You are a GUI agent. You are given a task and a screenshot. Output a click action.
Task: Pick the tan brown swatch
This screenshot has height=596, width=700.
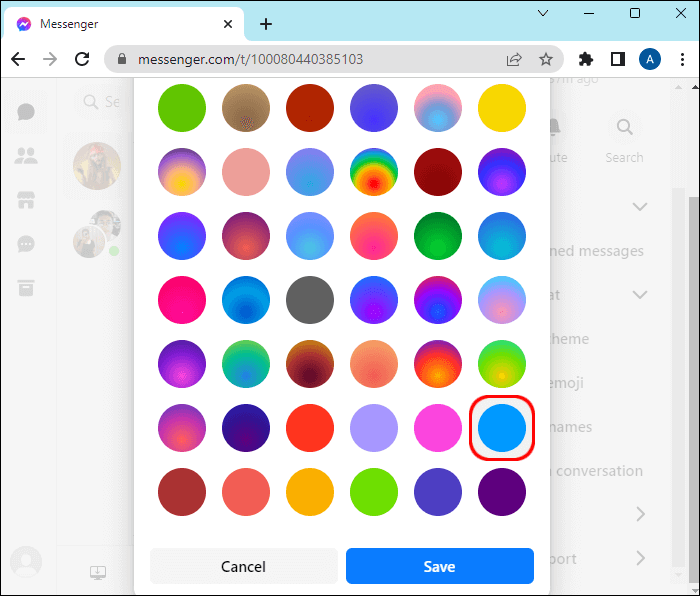point(246,108)
